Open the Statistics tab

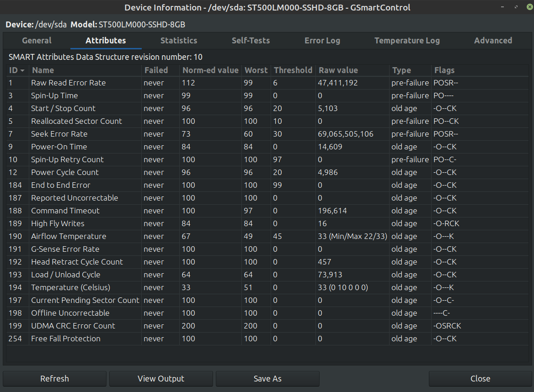pos(179,41)
